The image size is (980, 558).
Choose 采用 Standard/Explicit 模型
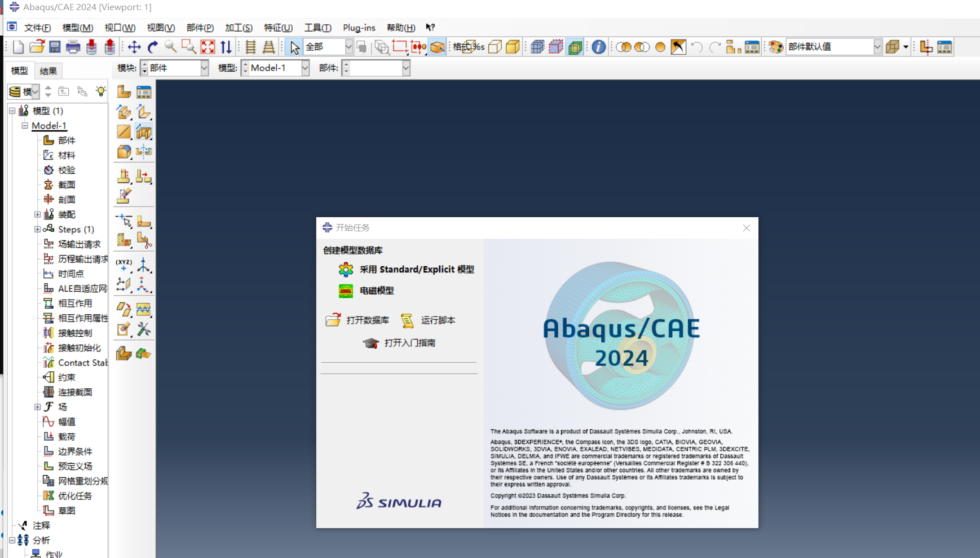[x=406, y=270]
